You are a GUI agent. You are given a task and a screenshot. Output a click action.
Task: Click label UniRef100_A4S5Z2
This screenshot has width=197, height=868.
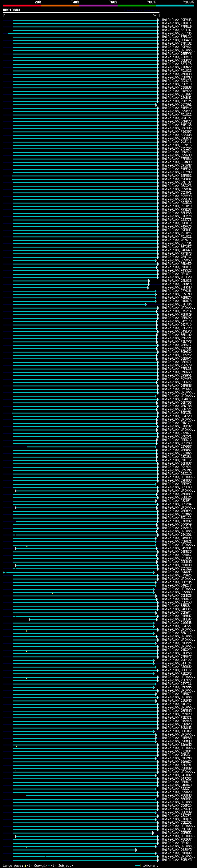coord(177,271)
